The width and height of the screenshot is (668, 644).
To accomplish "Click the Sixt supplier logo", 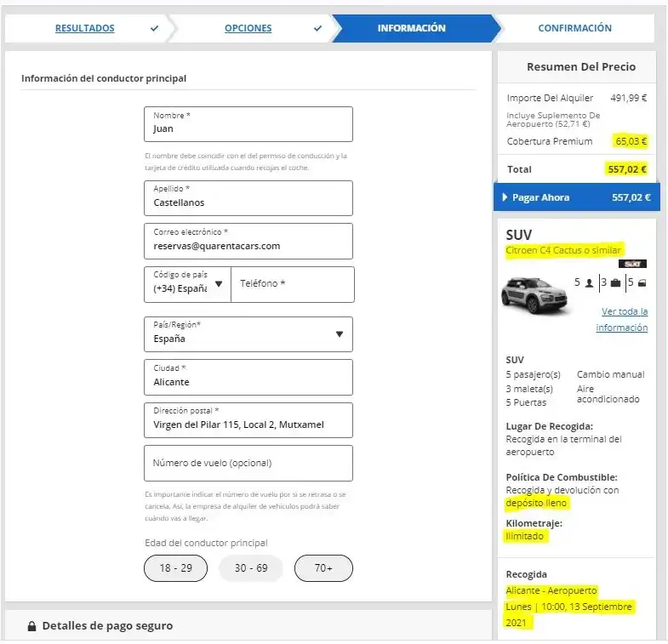I will (x=632, y=264).
